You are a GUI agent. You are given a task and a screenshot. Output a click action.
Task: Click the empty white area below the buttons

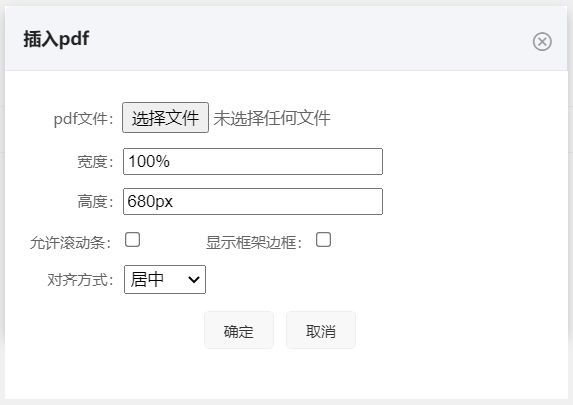coord(286,375)
